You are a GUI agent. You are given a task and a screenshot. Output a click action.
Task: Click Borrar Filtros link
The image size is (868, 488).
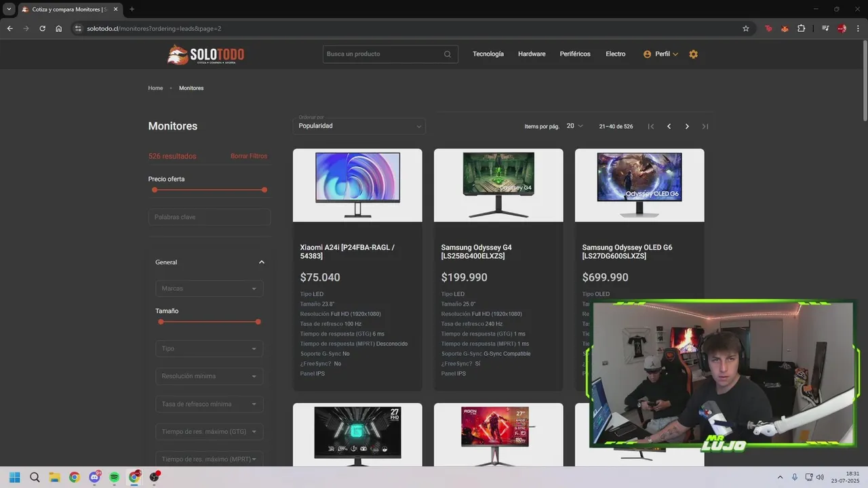coord(249,156)
